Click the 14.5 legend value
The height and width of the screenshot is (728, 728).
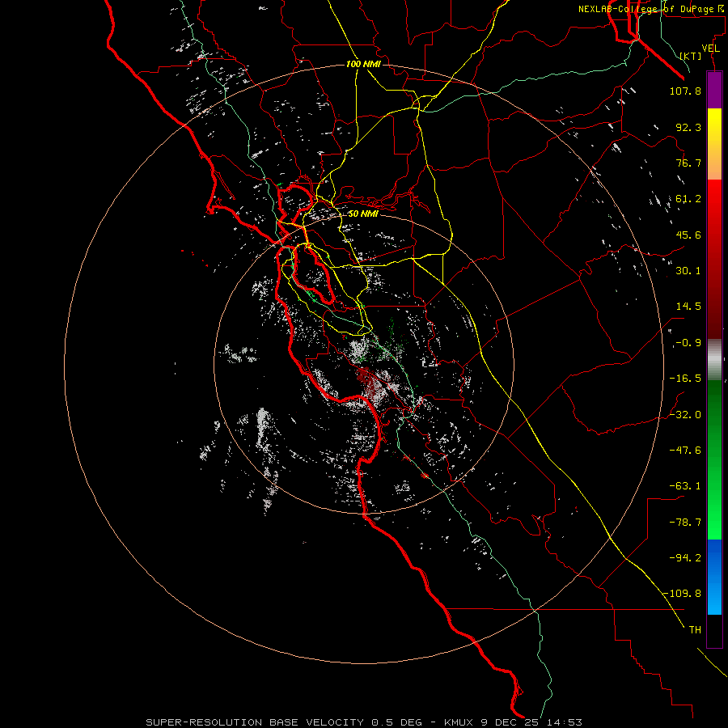[x=688, y=307]
